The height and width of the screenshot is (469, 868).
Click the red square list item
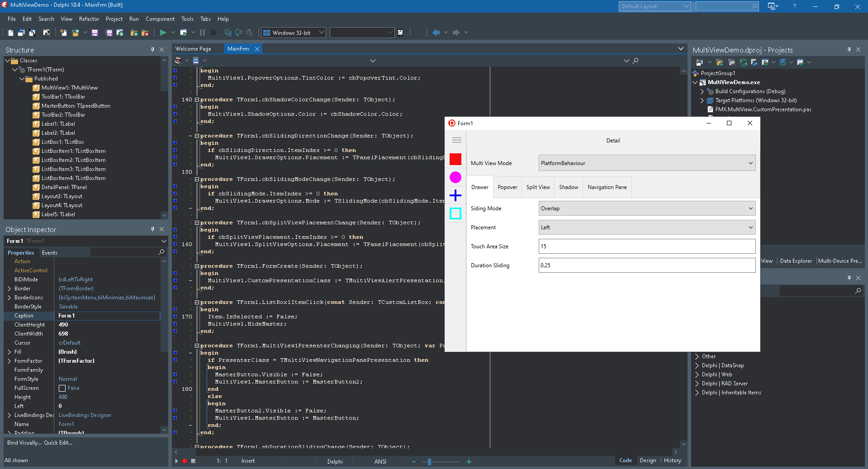tap(455, 159)
